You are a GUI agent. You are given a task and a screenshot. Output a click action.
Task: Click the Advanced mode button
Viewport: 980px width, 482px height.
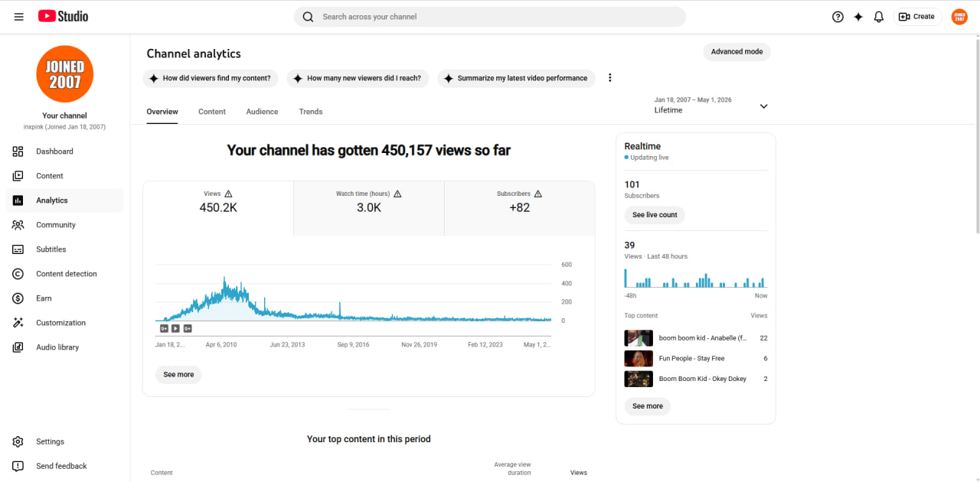point(737,52)
